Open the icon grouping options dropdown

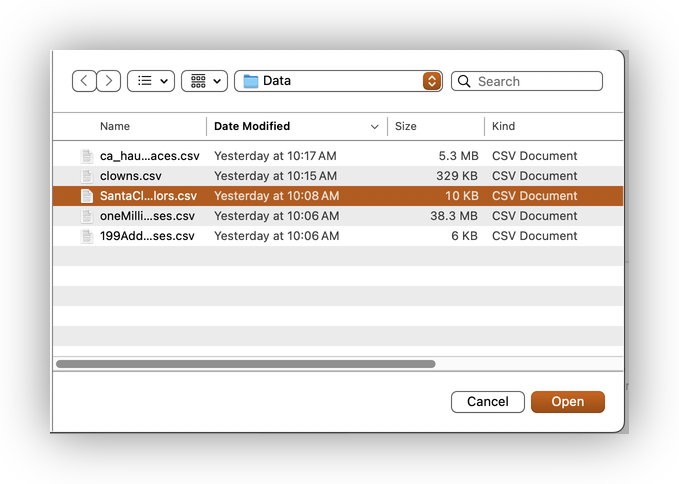pyautogui.click(x=205, y=81)
